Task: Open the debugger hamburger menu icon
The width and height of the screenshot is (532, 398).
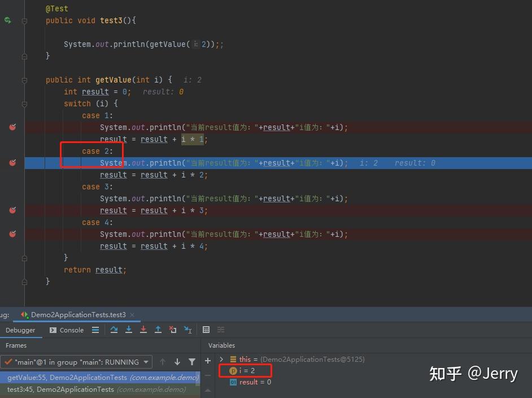Action: (x=95, y=330)
